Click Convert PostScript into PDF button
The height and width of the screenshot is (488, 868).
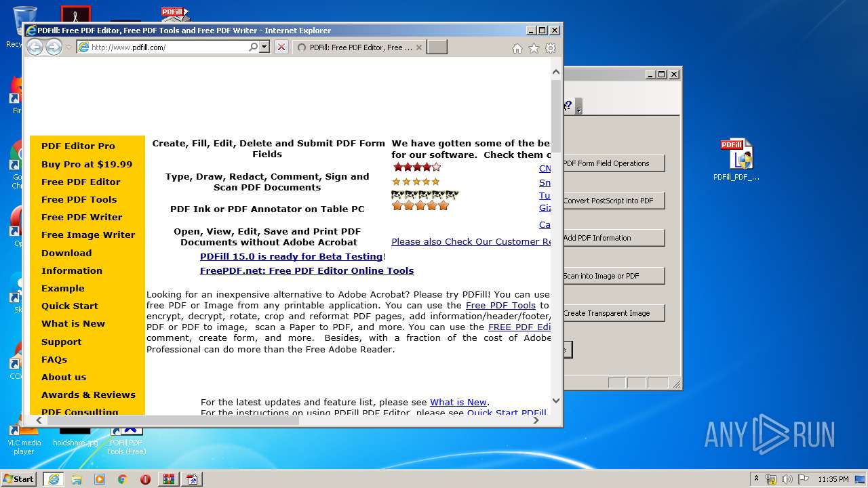coord(613,201)
